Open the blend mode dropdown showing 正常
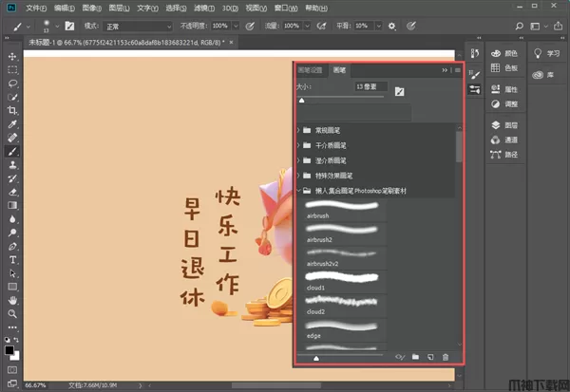The height and width of the screenshot is (392, 570). click(x=138, y=26)
